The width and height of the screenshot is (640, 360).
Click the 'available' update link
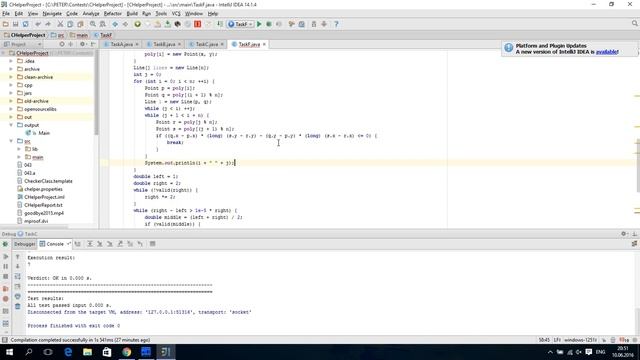pyautogui.click(x=607, y=52)
